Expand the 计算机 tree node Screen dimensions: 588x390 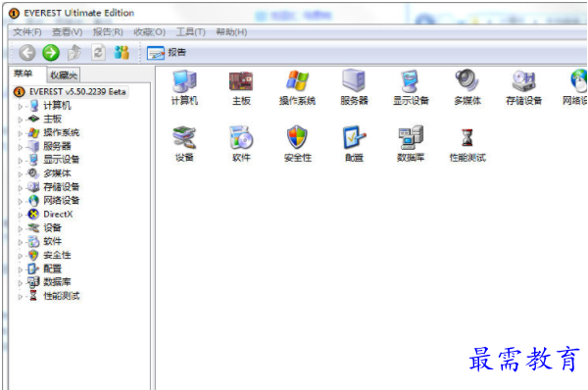tap(20, 107)
